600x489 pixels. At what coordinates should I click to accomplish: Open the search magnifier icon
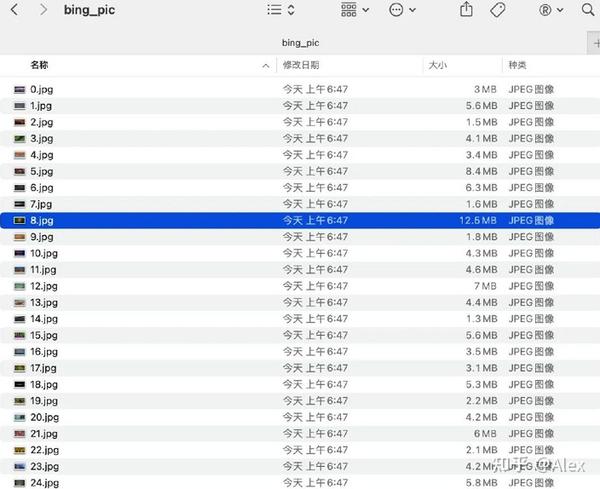click(x=588, y=10)
